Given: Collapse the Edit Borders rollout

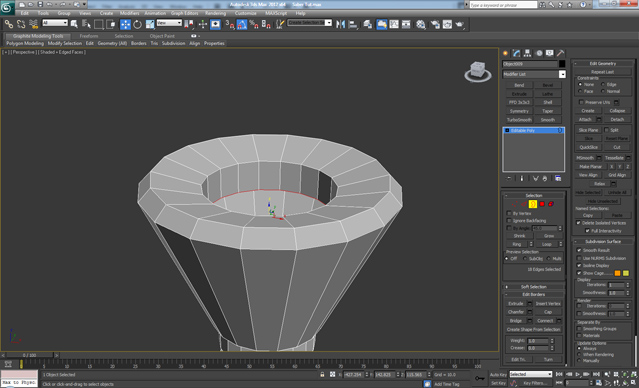Looking at the screenshot, I should [533, 294].
